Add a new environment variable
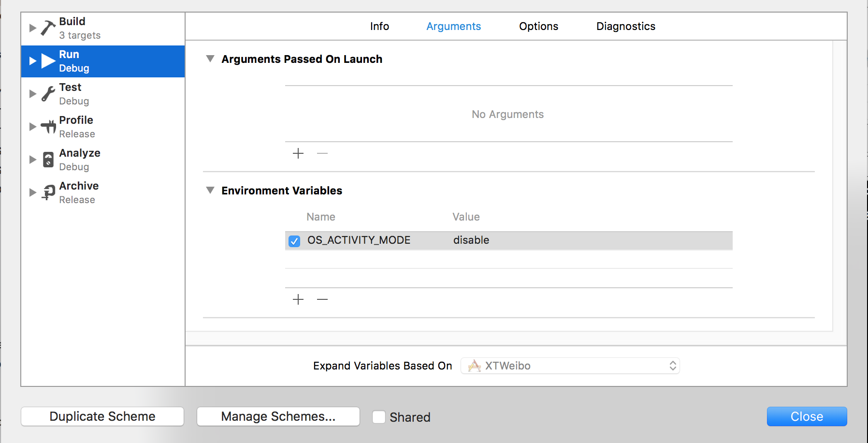 pyautogui.click(x=298, y=299)
